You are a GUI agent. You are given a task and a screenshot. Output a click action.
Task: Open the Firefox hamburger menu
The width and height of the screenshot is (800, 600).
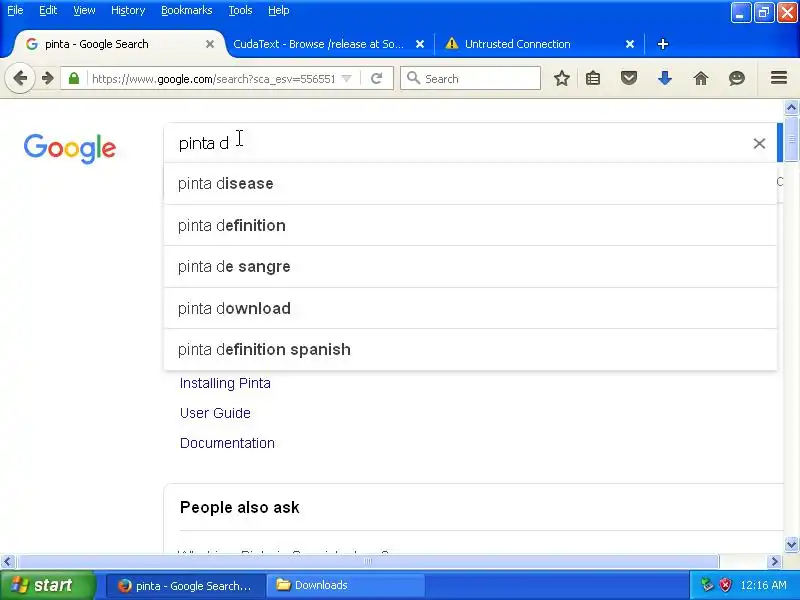779,78
